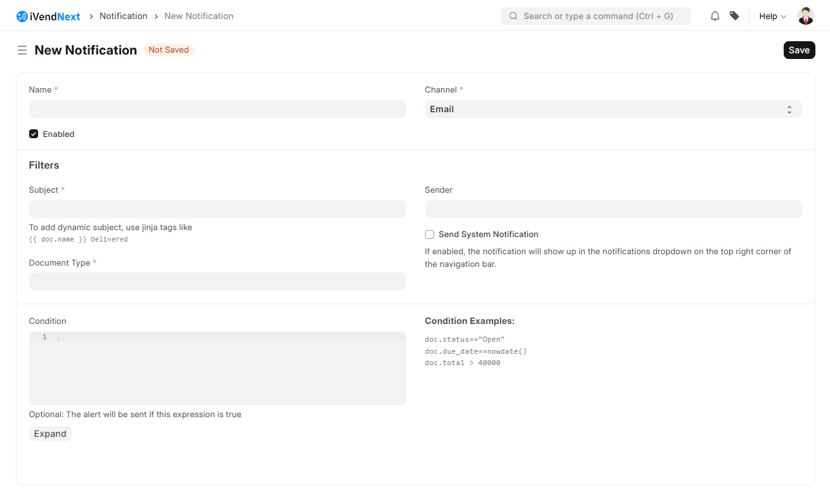This screenshot has height=504, width=830.
Task: Focus the Subject input field
Action: point(217,209)
